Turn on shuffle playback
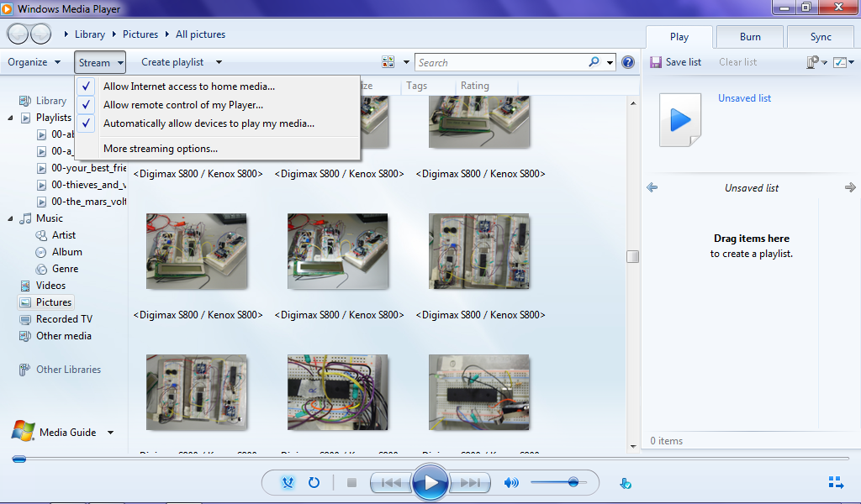Viewport: 861px width, 504px height. (288, 483)
